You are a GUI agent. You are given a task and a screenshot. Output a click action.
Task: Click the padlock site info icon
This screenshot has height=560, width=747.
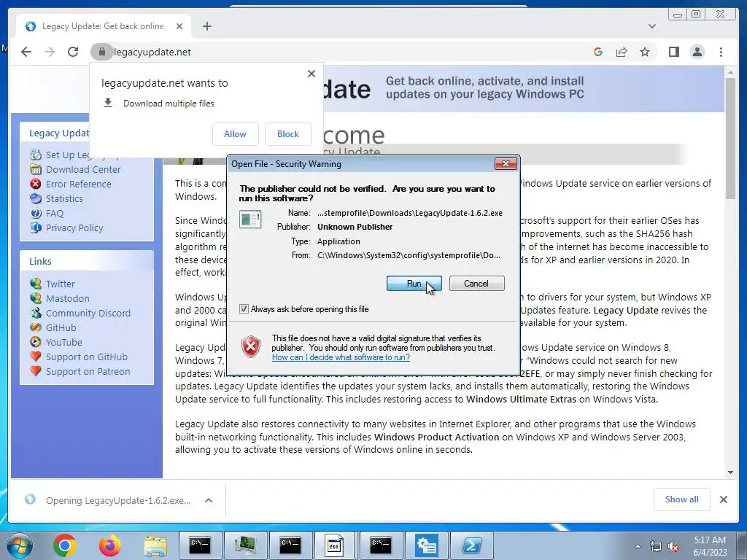(101, 52)
